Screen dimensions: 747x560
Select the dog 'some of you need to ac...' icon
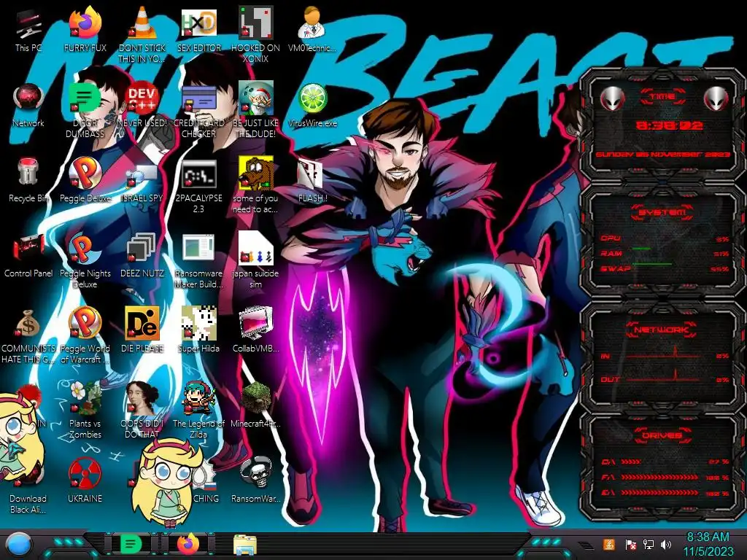(x=255, y=186)
